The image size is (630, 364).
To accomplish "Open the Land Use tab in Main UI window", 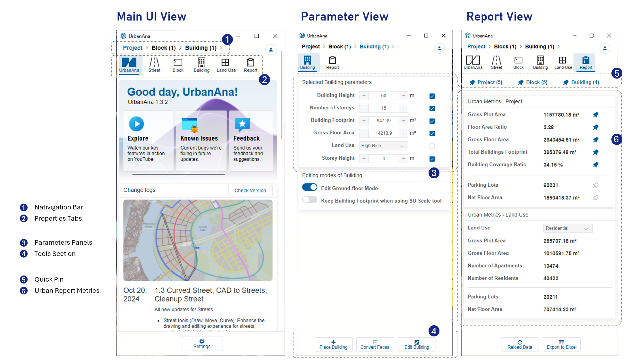I will (226, 65).
